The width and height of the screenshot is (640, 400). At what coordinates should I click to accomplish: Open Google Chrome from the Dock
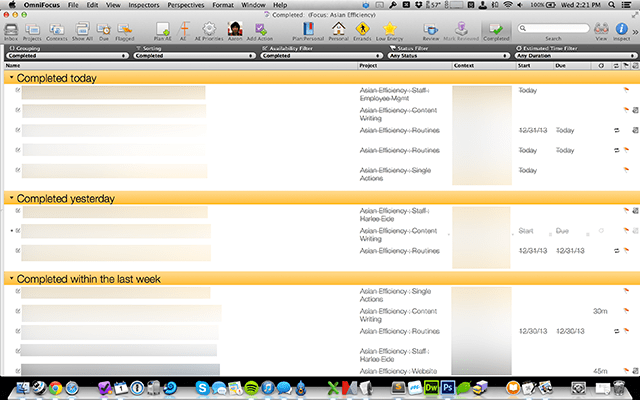tap(56, 387)
